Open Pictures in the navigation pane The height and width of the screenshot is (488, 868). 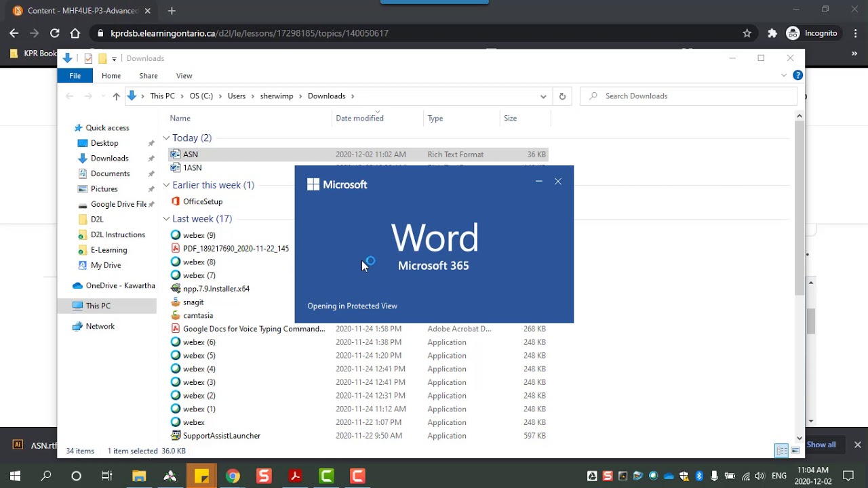[104, 189]
